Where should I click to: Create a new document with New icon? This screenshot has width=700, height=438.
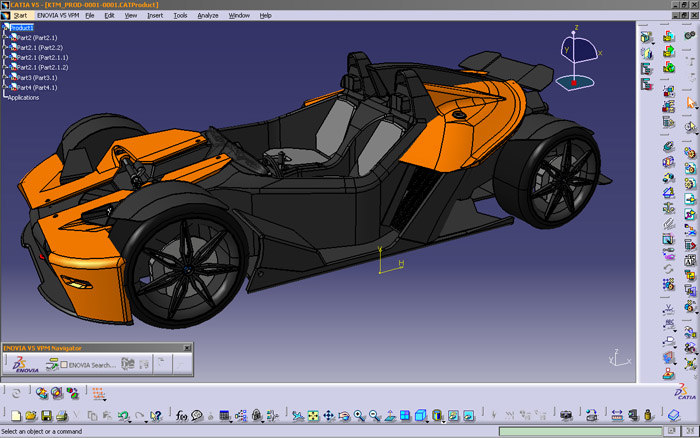point(16,416)
